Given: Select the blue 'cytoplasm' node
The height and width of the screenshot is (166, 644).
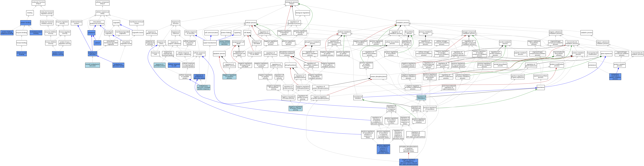Looking at the screenshot, I should point(91,33).
